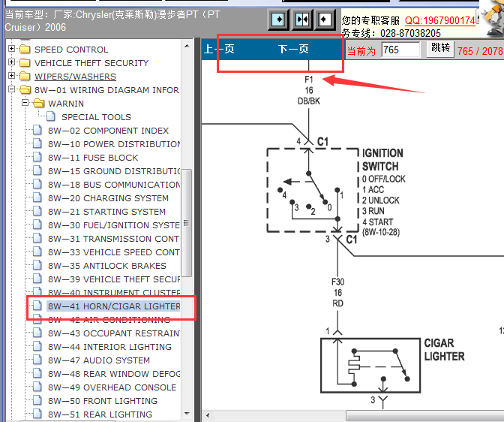
Task: Click the 8W-18 BUS COMMUNICATION page icon
Action: pos(37,184)
